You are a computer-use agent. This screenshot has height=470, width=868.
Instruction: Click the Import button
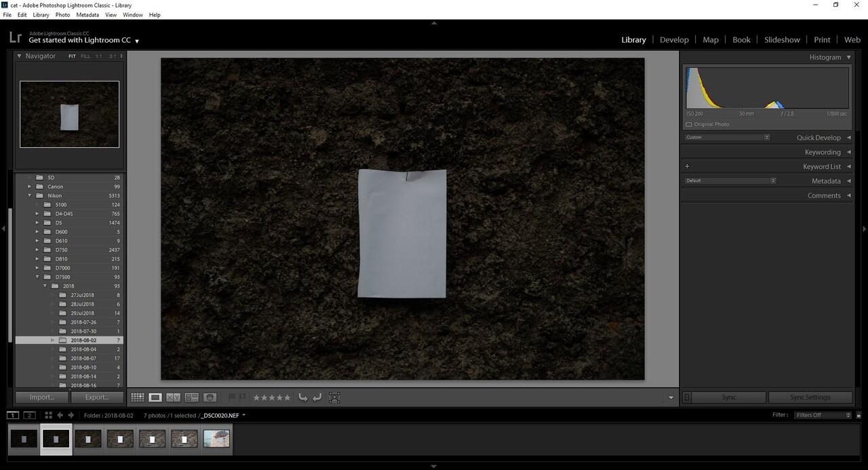(42, 397)
